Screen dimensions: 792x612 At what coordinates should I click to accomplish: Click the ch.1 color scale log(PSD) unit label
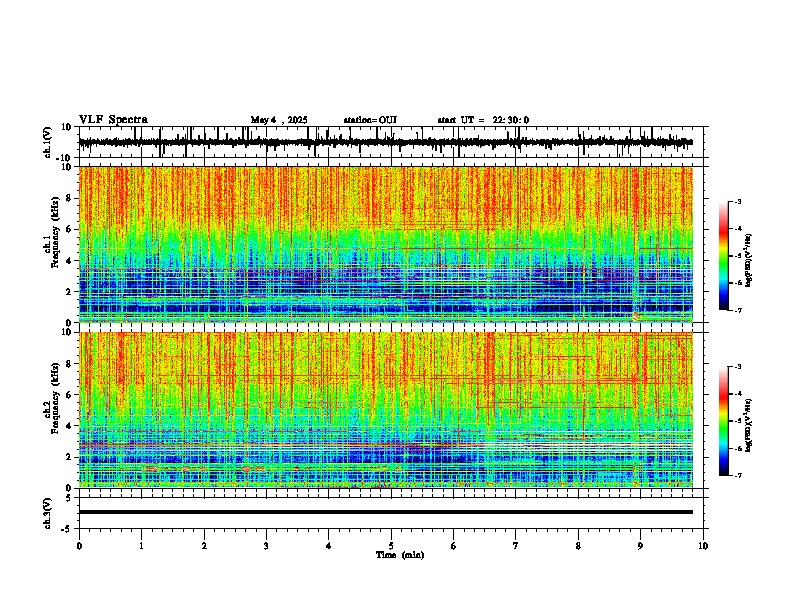point(749,261)
